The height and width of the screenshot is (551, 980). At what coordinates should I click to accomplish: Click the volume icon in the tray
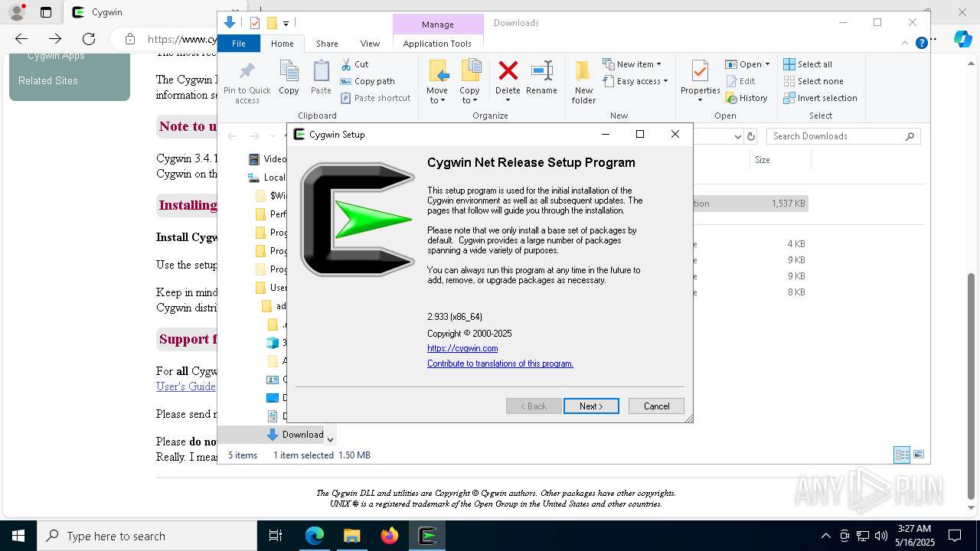point(881,536)
